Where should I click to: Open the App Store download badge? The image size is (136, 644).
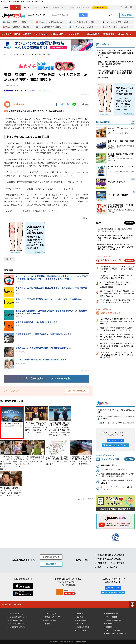point(23,586)
